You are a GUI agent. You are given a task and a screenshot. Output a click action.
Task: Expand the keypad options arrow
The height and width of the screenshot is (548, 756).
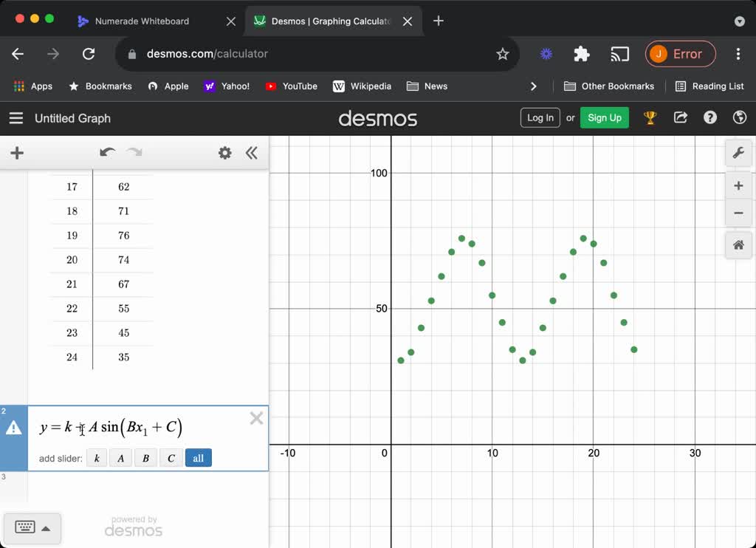(x=46, y=528)
